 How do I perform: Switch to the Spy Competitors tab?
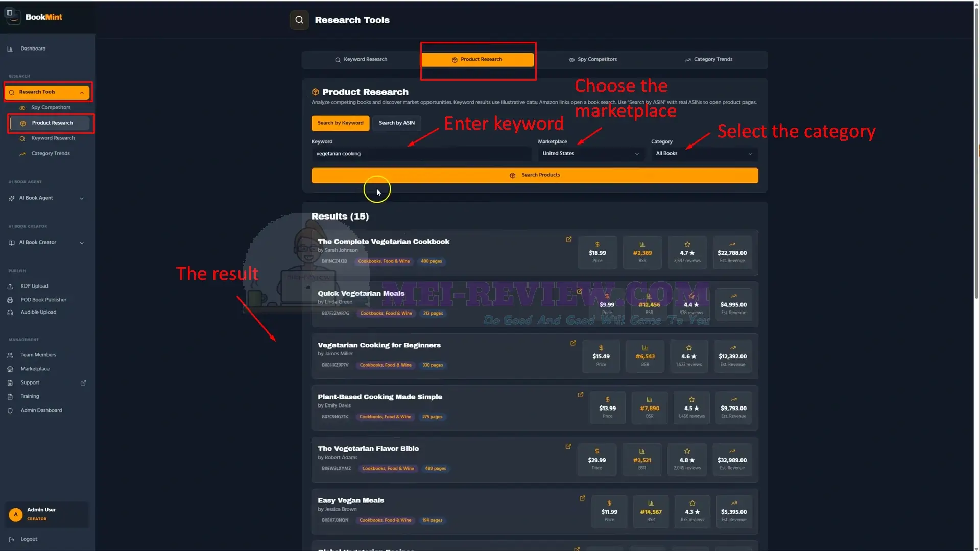(x=593, y=60)
